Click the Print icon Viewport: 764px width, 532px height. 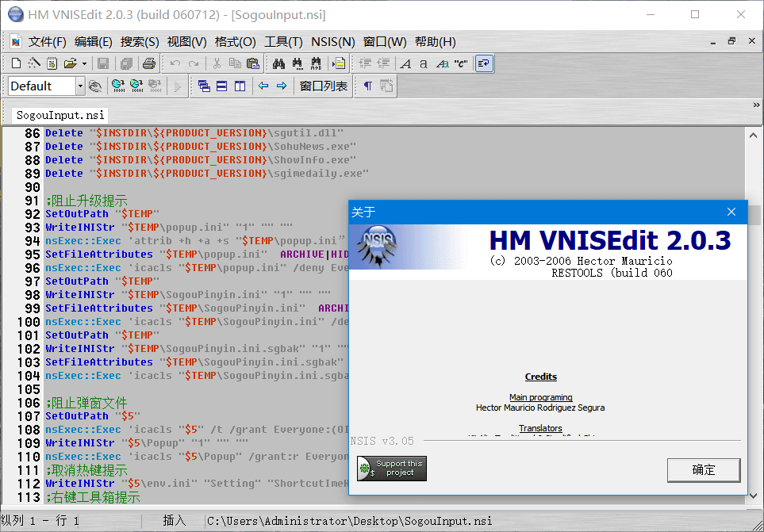[149, 63]
